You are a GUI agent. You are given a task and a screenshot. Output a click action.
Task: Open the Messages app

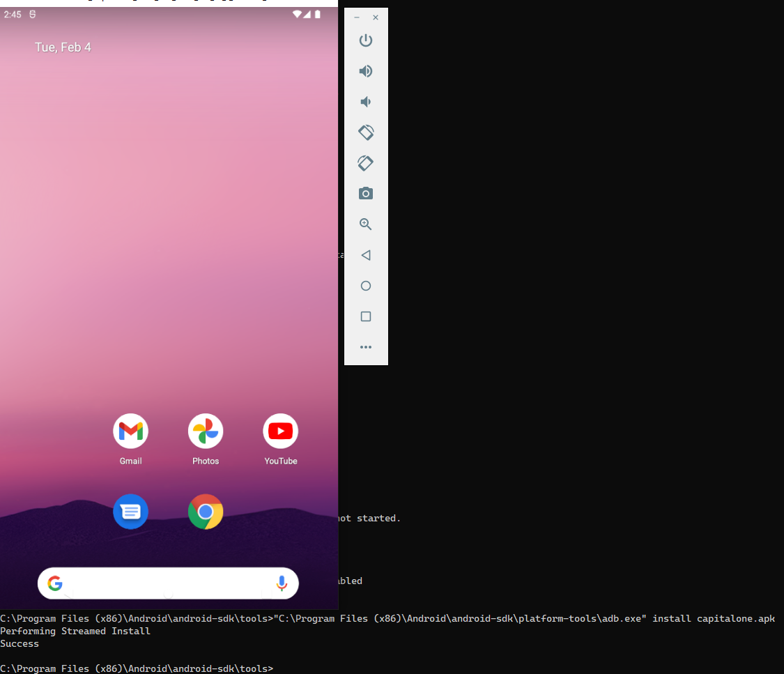(130, 512)
